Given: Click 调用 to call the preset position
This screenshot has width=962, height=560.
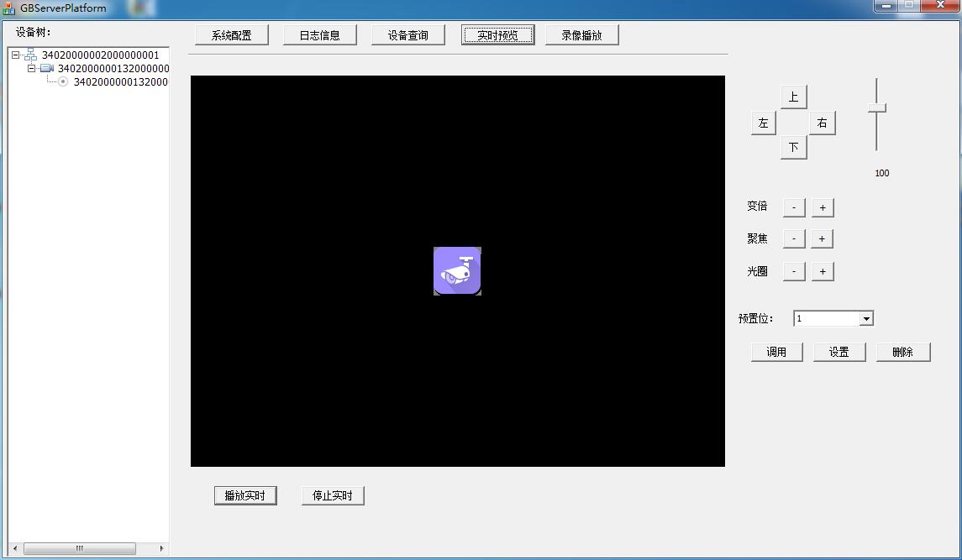Looking at the screenshot, I should point(775,351).
